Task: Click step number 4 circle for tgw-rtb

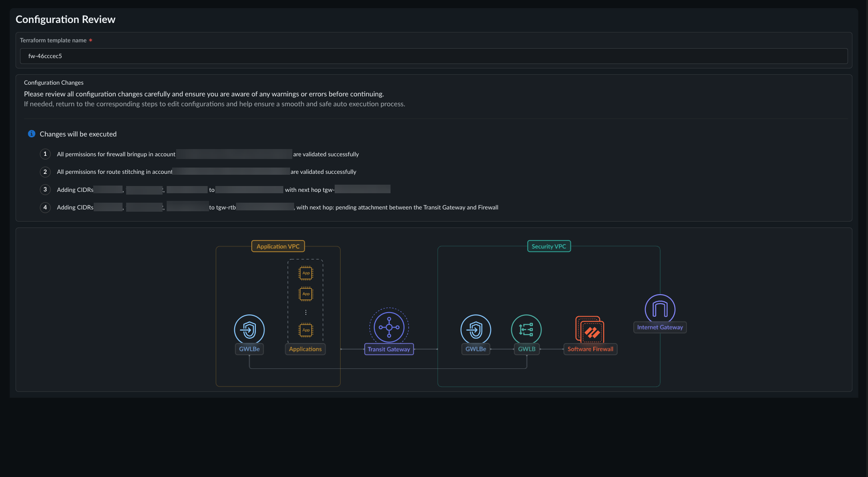Action: click(45, 207)
